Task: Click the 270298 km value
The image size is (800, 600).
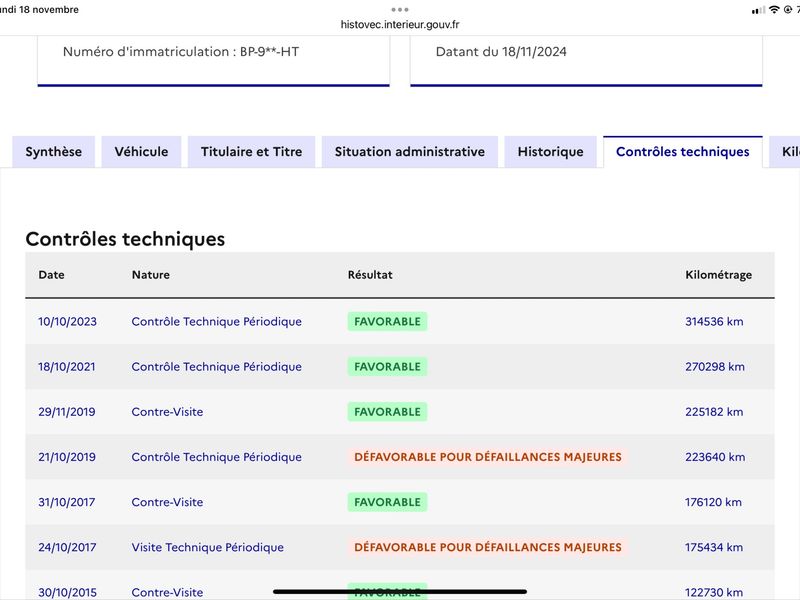Action: tap(715, 367)
